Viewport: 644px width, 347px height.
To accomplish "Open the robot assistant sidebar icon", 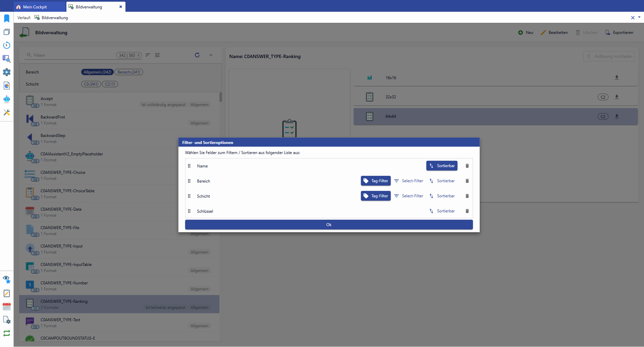I will [x=7, y=99].
